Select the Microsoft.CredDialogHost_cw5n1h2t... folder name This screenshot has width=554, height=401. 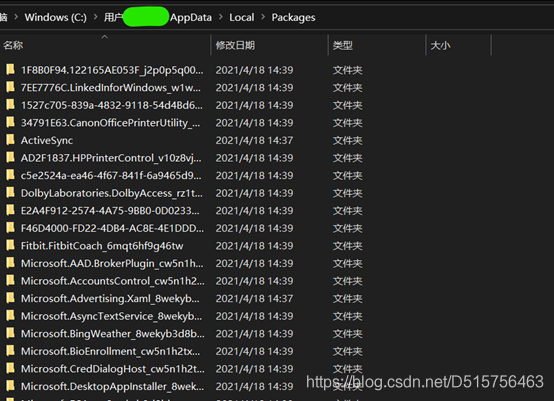pyautogui.click(x=113, y=369)
